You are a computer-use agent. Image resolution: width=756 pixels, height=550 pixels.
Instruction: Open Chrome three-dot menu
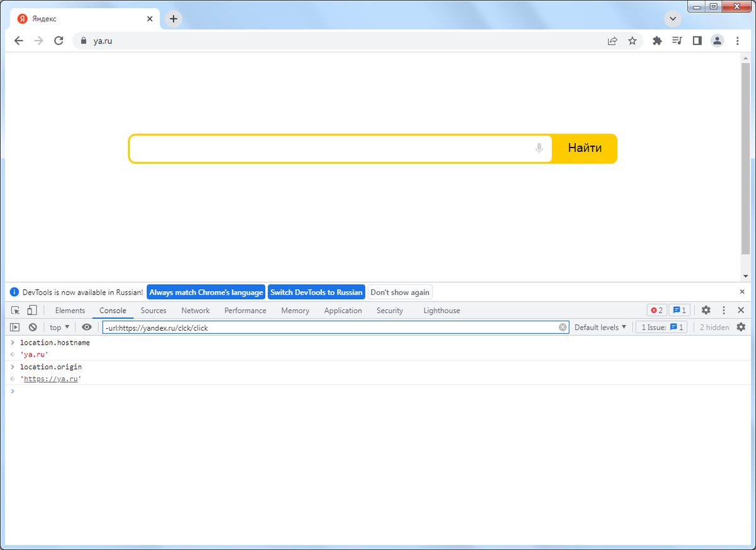pos(738,40)
